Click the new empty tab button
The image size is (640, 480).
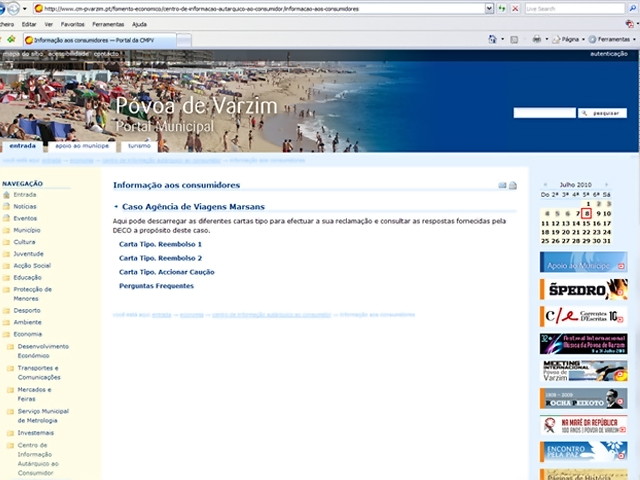[x=184, y=40]
